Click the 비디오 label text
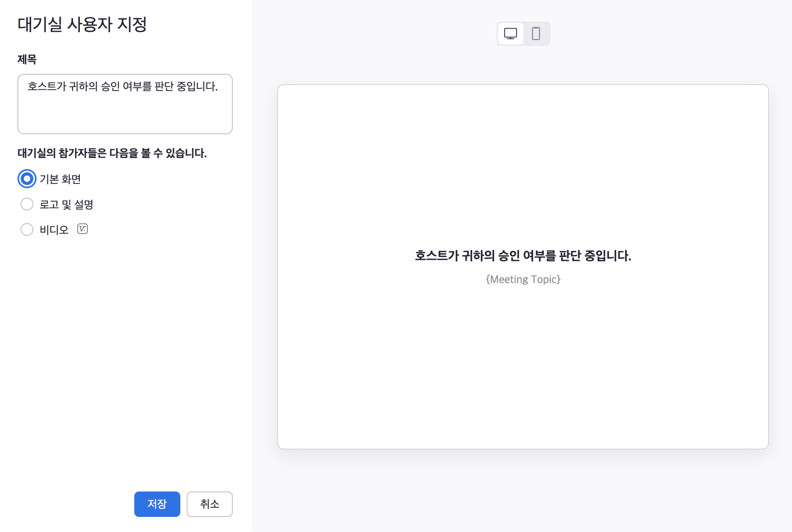The image size is (792, 532). [x=54, y=230]
